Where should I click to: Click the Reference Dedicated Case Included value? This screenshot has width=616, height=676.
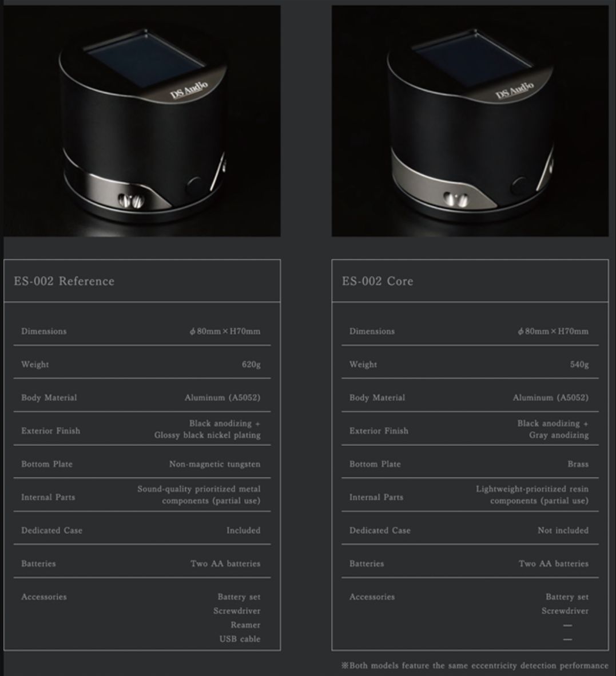click(x=244, y=530)
